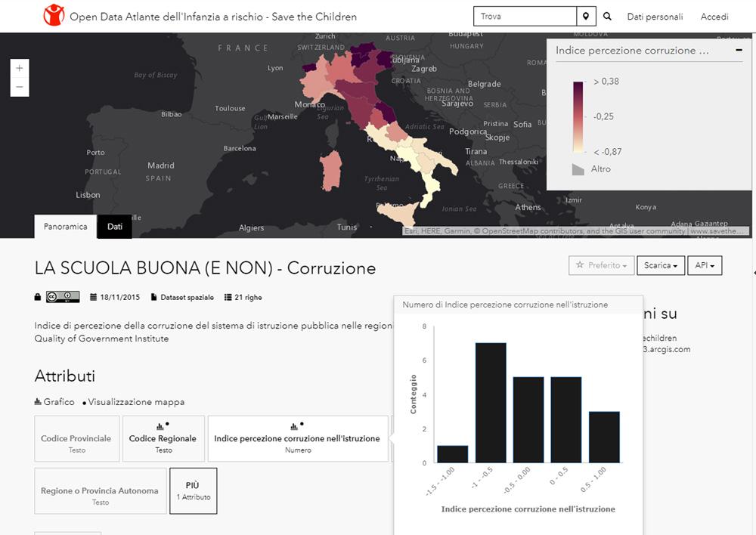This screenshot has width=756, height=535.
Task: Click the chart icon on Indice percezione card
Action: coord(294,426)
